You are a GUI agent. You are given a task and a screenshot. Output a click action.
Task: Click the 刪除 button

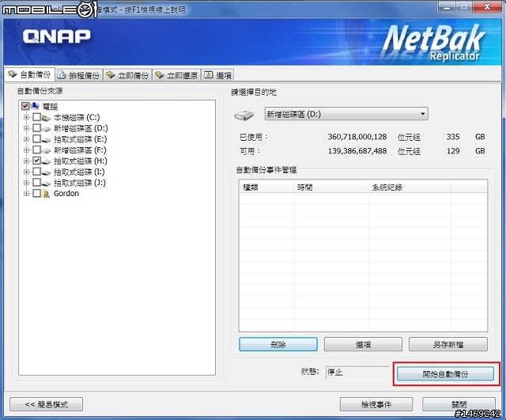pyautogui.click(x=278, y=344)
